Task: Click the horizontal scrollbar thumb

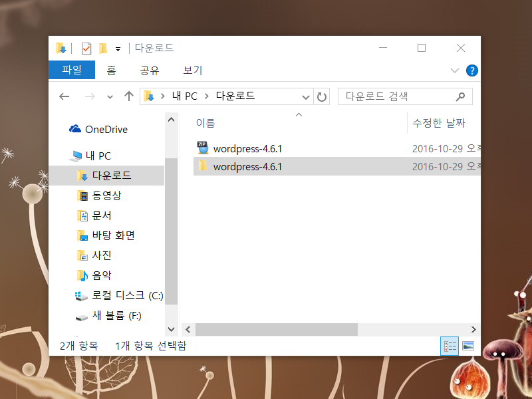Action: (x=277, y=329)
